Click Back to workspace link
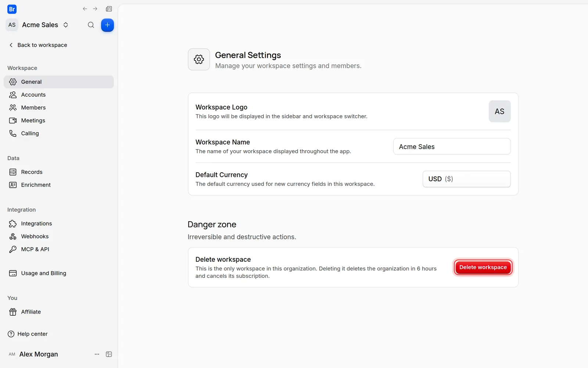Viewport: 588px width, 368px height. [x=38, y=45]
